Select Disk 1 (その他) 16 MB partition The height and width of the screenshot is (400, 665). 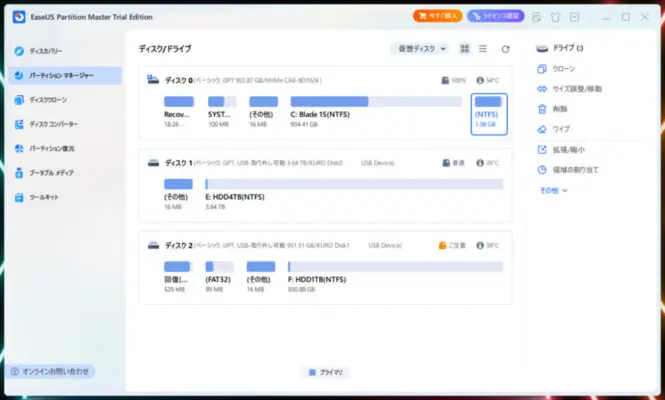178,194
